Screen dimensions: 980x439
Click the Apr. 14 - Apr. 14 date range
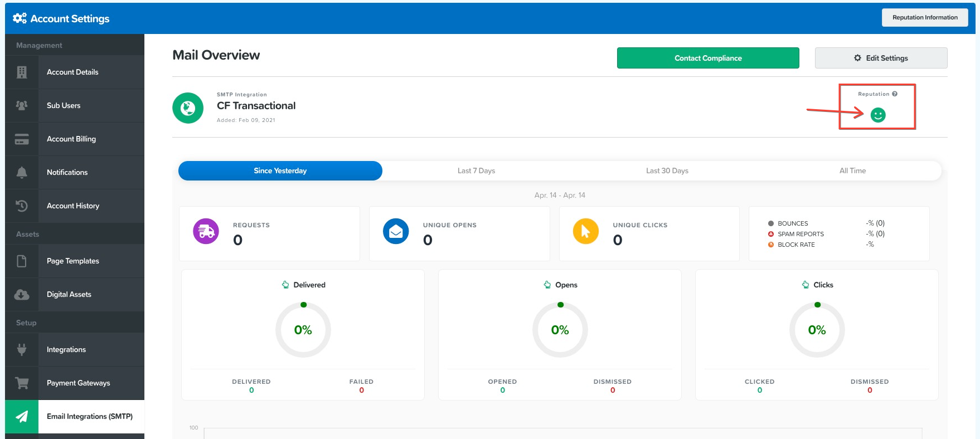(x=560, y=195)
